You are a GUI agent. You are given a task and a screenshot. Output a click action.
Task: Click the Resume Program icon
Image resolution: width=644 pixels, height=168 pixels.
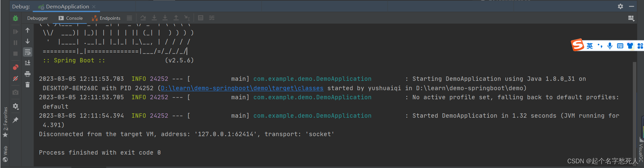15,32
